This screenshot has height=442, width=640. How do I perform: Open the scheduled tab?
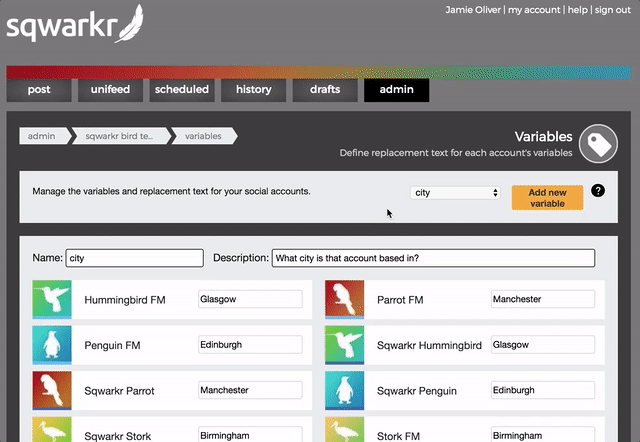[x=182, y=89]
